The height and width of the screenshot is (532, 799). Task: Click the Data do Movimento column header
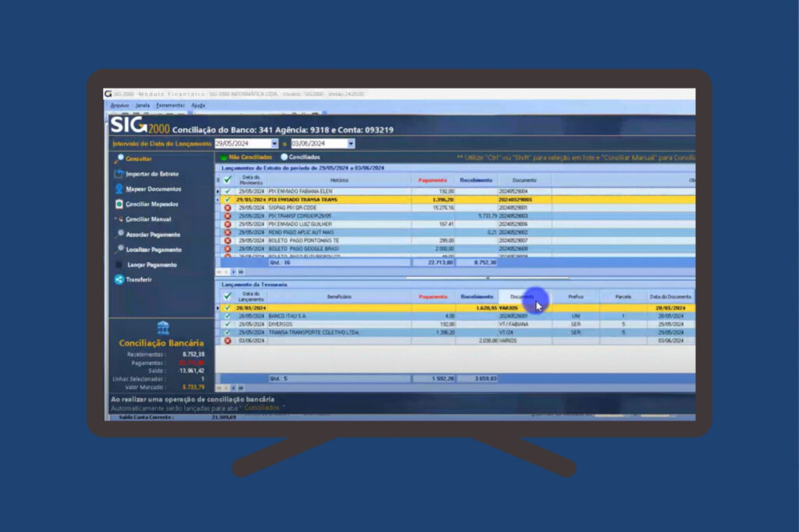tap(251, 180)
